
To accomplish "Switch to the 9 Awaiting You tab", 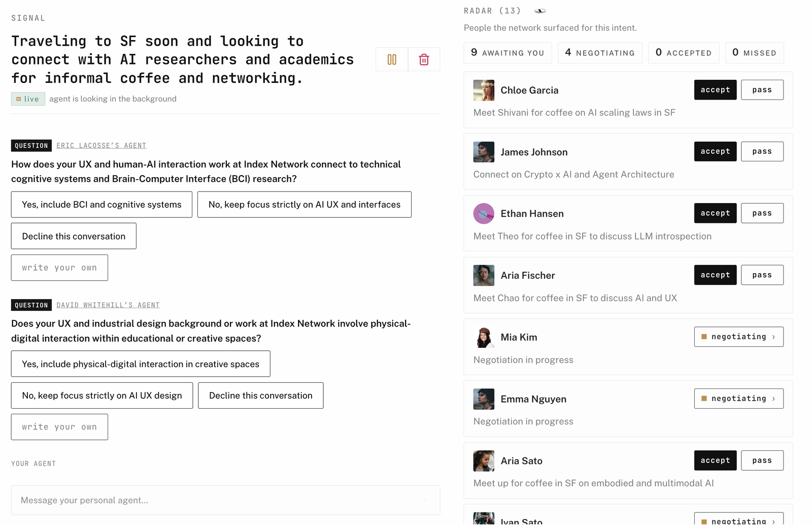I will tap(507, 53).
